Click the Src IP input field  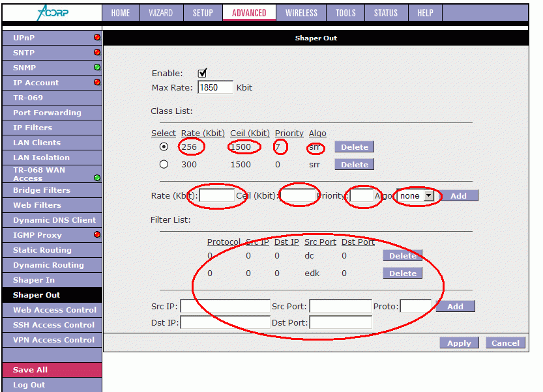pyautogui.click(x=225, y=306)
